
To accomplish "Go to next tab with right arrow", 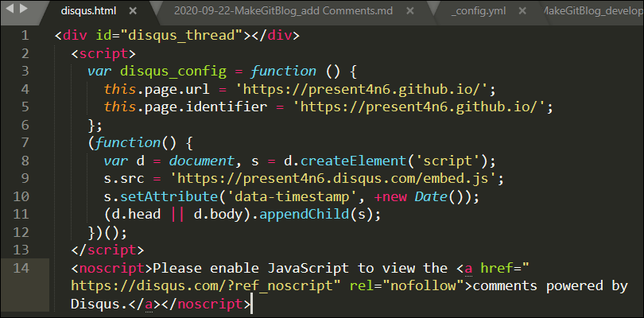I will 24,8.
